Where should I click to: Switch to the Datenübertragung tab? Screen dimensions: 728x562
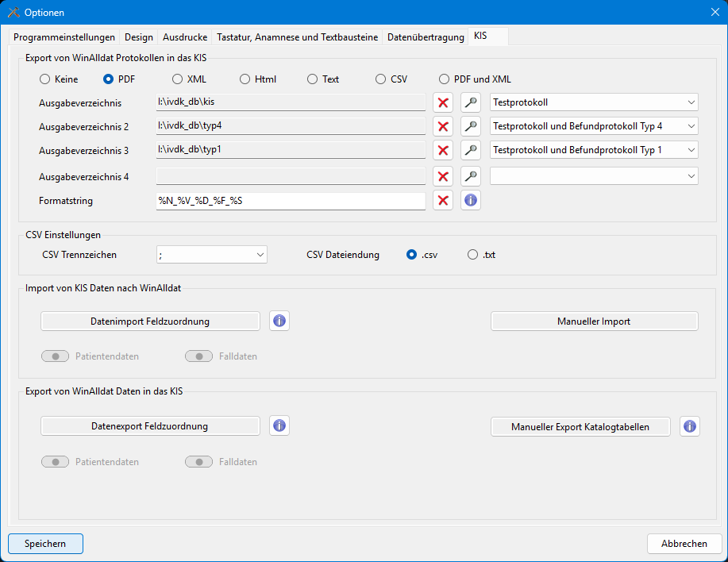coord(426,37)
